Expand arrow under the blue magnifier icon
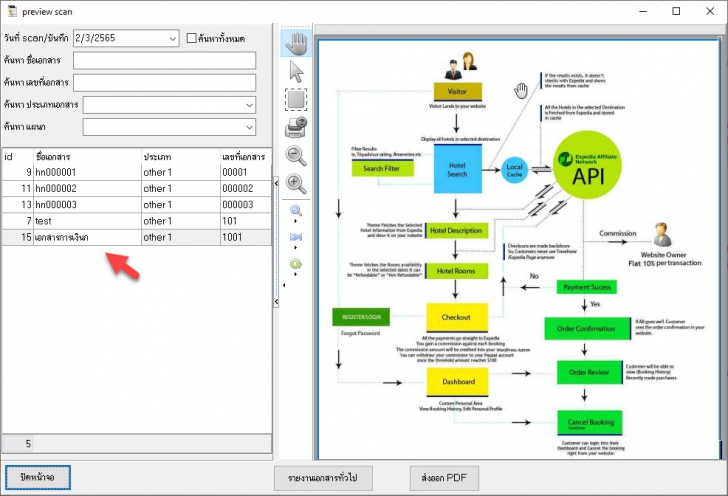The height and width of the screenshot is (496, 728). [296, 221]
